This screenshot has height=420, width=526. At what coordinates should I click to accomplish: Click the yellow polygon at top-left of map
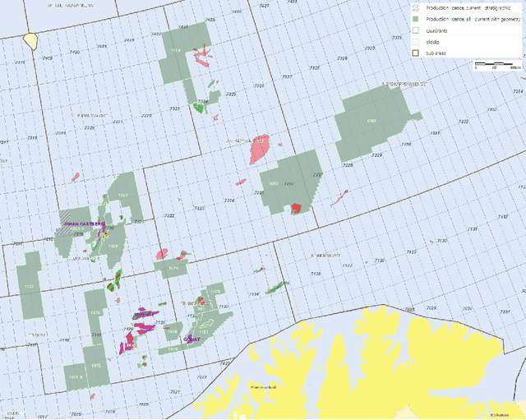pos(32,40)
